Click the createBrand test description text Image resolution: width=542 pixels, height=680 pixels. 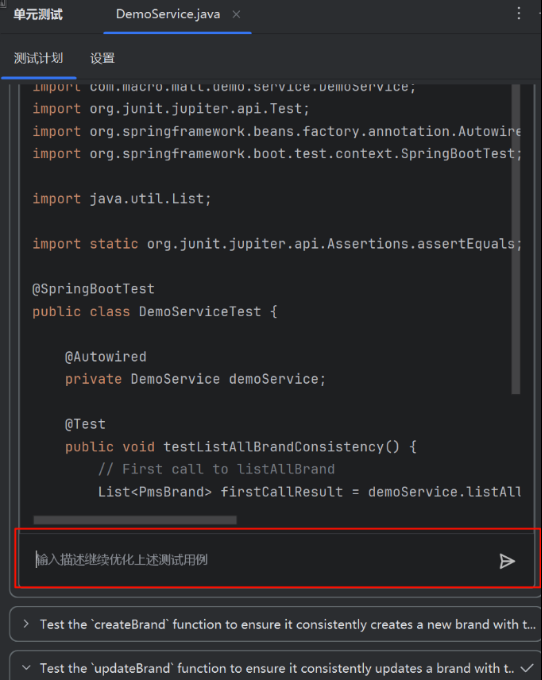(x=287, y=624)
